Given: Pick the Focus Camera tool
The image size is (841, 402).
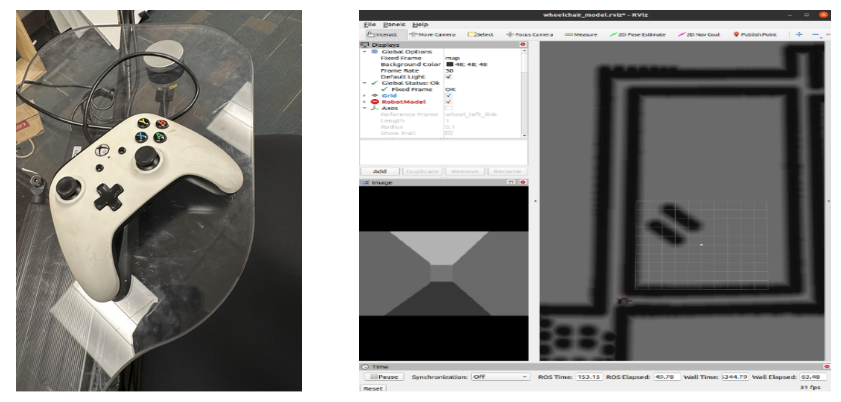Looking at the screenshot, I should pyautogui.click(x=529, y=34).
